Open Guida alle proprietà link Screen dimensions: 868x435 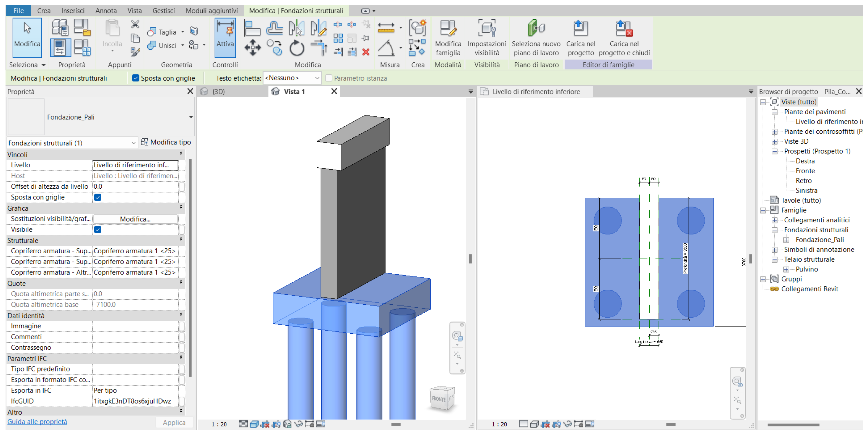37,421
